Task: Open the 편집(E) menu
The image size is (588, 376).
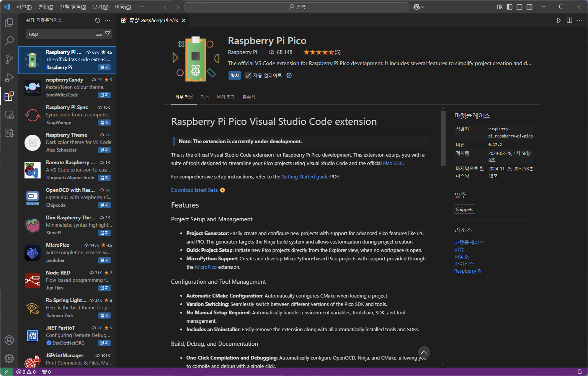Action: tap(46, 7)
